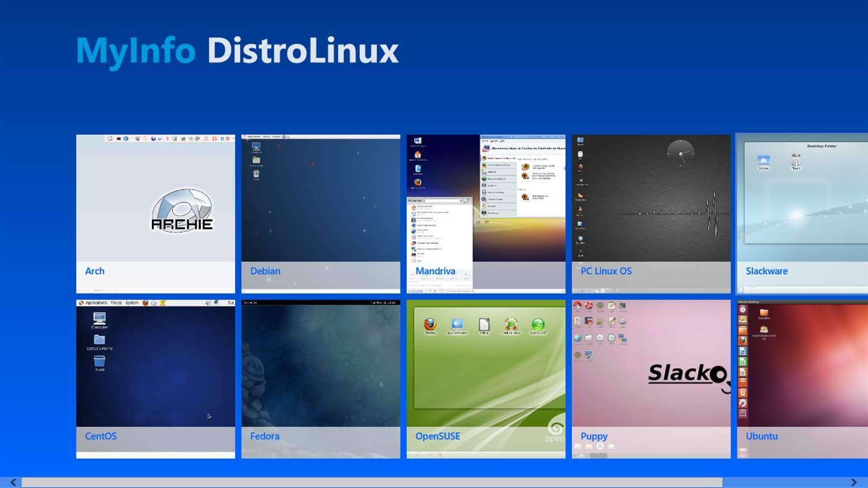This screenshot has height=488, width=868.
Task: Click the scrollbar right arrow
Action: (x=854, y=482)
